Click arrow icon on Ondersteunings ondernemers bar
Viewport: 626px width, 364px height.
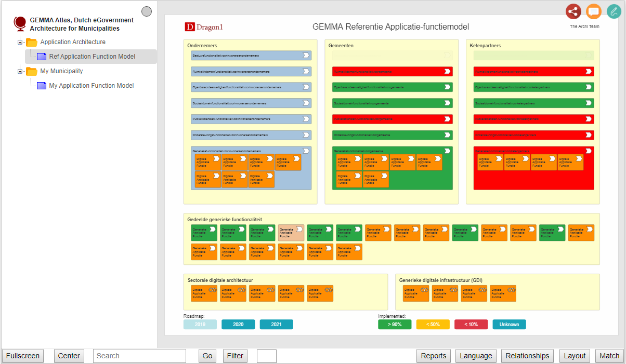coord(306,135)
